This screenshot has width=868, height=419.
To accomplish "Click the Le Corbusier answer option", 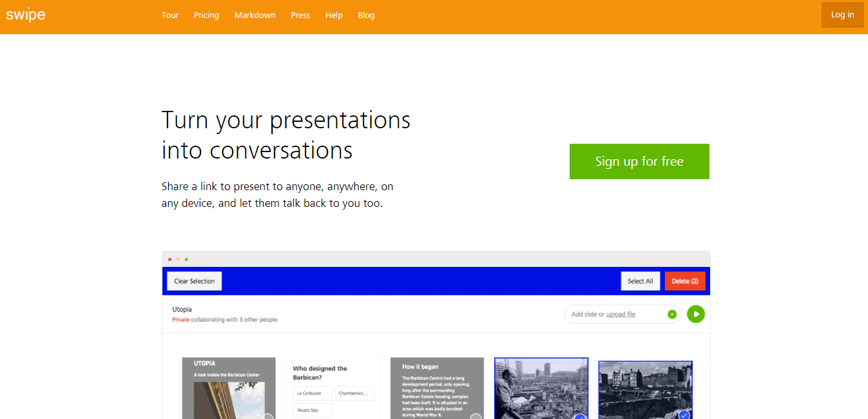I will (313, 393).
